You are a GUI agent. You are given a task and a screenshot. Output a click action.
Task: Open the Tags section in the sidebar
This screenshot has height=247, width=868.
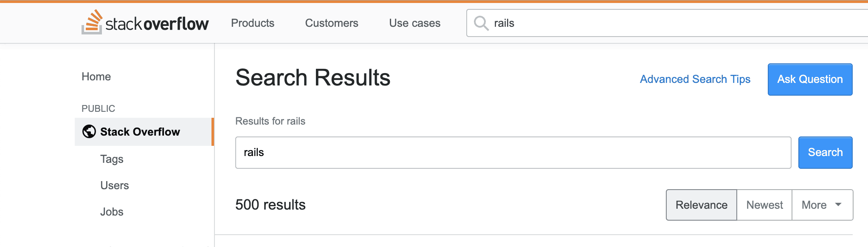(111, 159)
